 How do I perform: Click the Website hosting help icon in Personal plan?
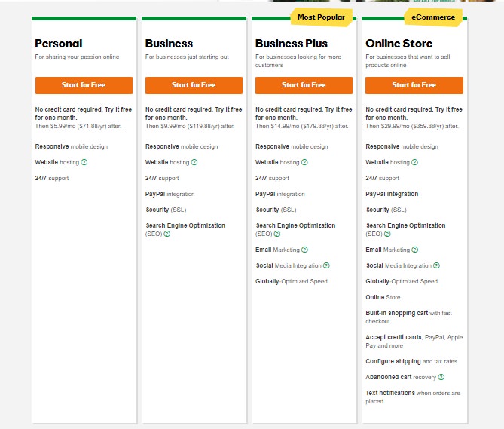tap(84, 162)
